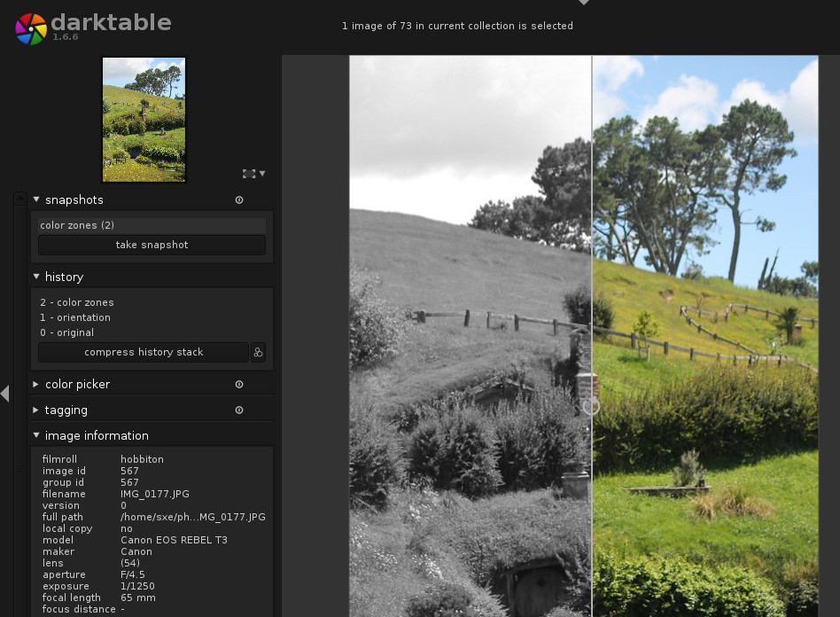840x617 pixels.
Task: Toggle the color zones (2) snapshot
Action: (x=152, y=225)
